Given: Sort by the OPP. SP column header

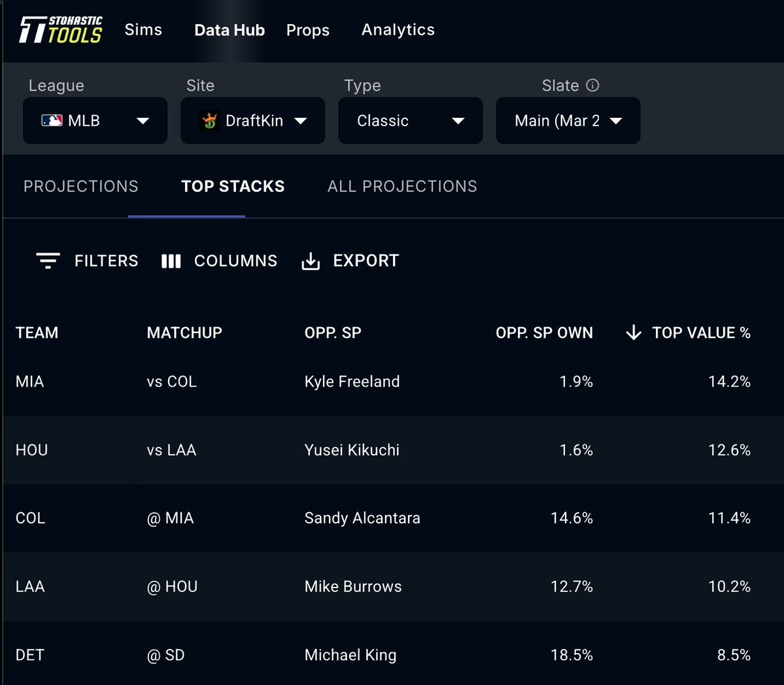Looking at the screenshot, I should coord(333,333).
